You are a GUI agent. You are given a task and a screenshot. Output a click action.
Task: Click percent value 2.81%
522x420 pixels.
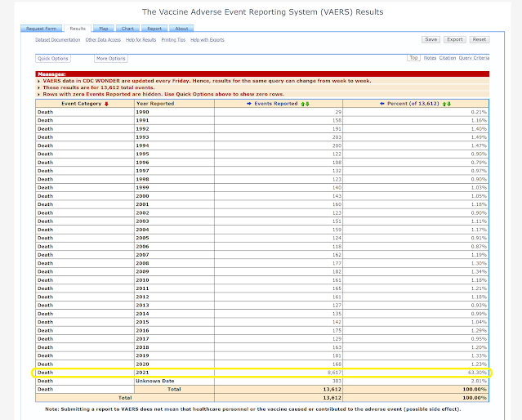[x=479, y=381]
